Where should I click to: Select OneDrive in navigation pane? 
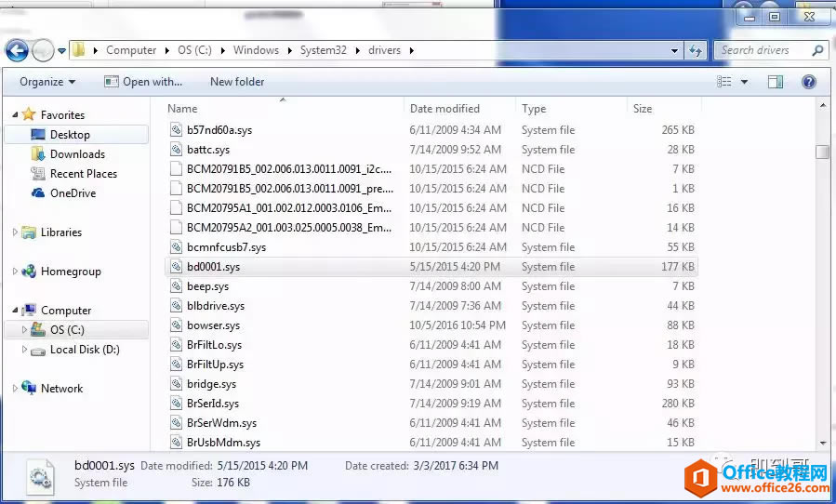[75, 193]
